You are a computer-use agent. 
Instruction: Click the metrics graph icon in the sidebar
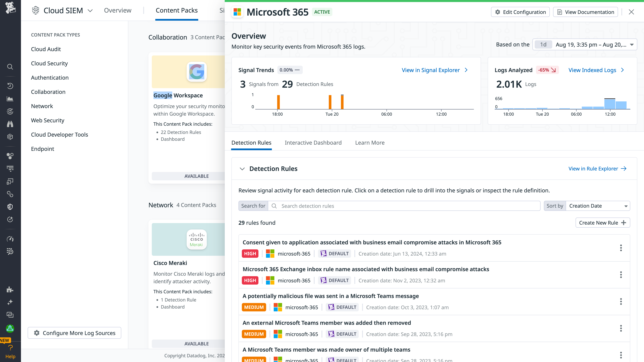tap(10, 98)
